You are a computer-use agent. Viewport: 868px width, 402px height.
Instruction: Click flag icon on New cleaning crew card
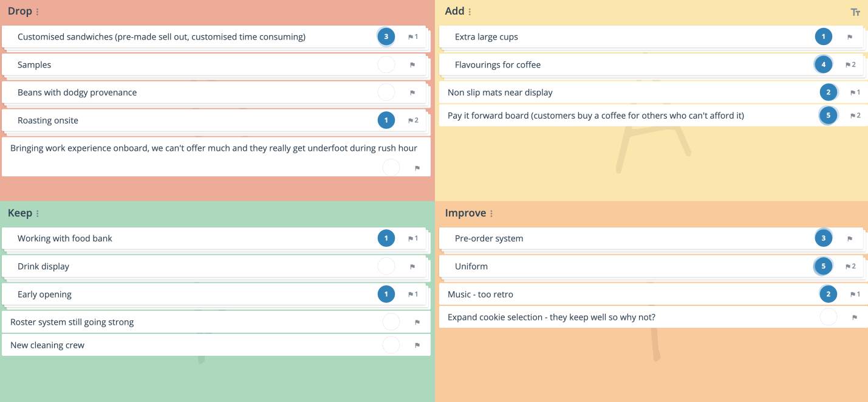click(417, 345)
